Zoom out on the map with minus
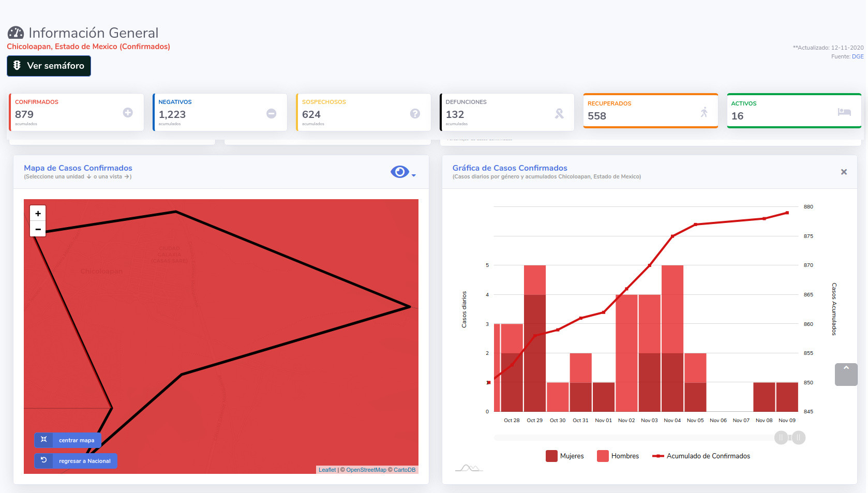The image size is (868, 493). point(38,229)
